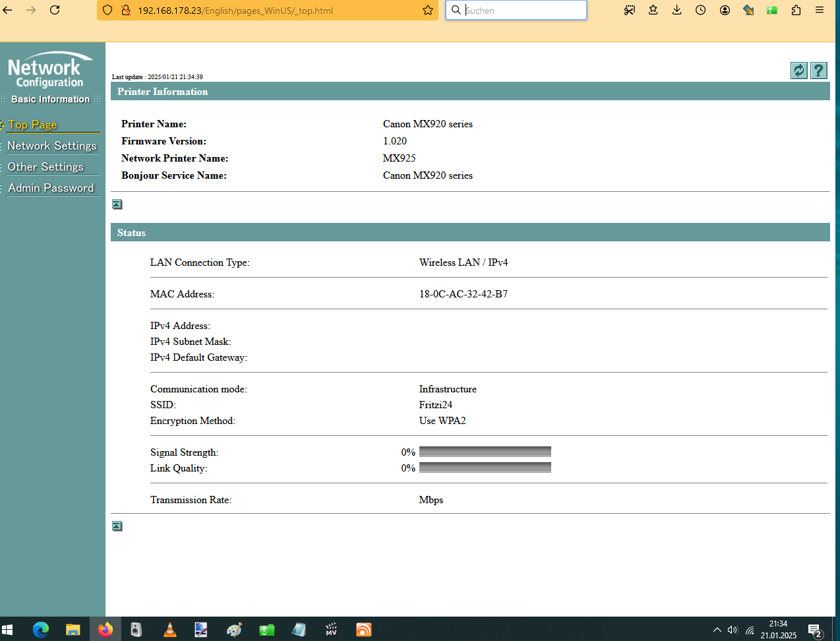Screen dimensions: 840x641
Task: Open the Firefox hamburger menu
Action: click(x=820, y=10)
